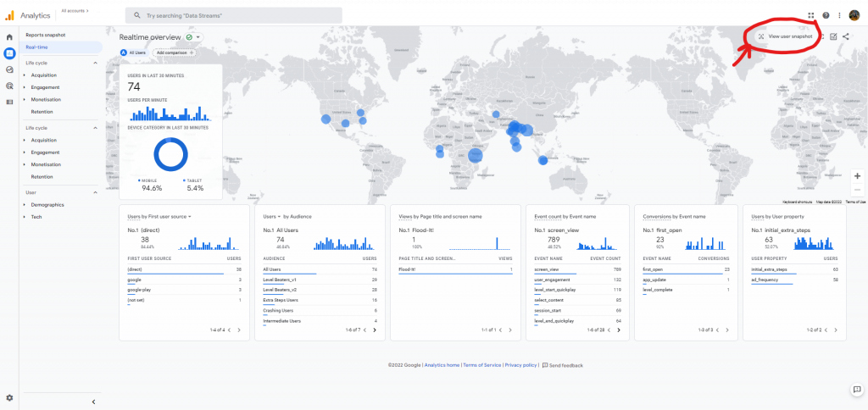Click next arrow in Users by User property card

coord(835,330)
